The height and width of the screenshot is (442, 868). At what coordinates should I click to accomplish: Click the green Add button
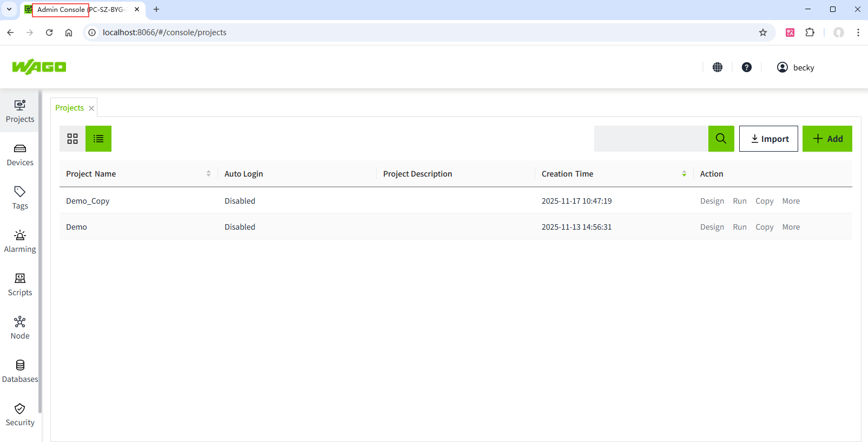tap(827, 139)
